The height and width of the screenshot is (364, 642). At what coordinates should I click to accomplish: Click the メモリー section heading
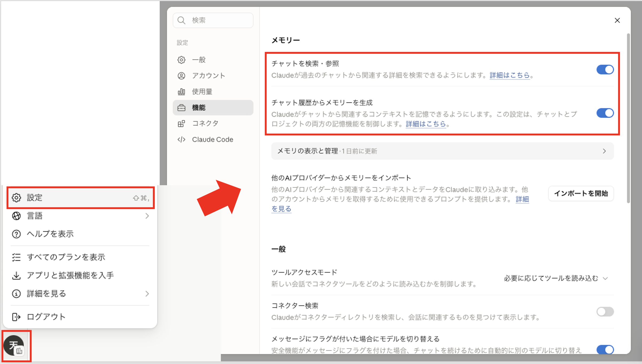point(285,40)
